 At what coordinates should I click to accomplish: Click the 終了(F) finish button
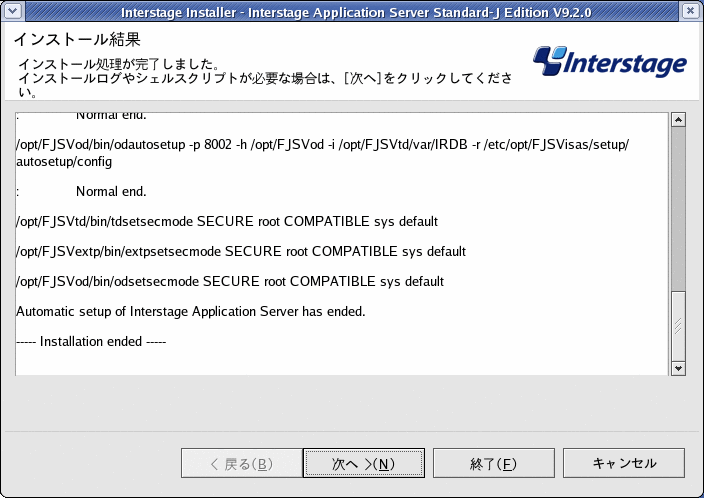tap(493, 463)
